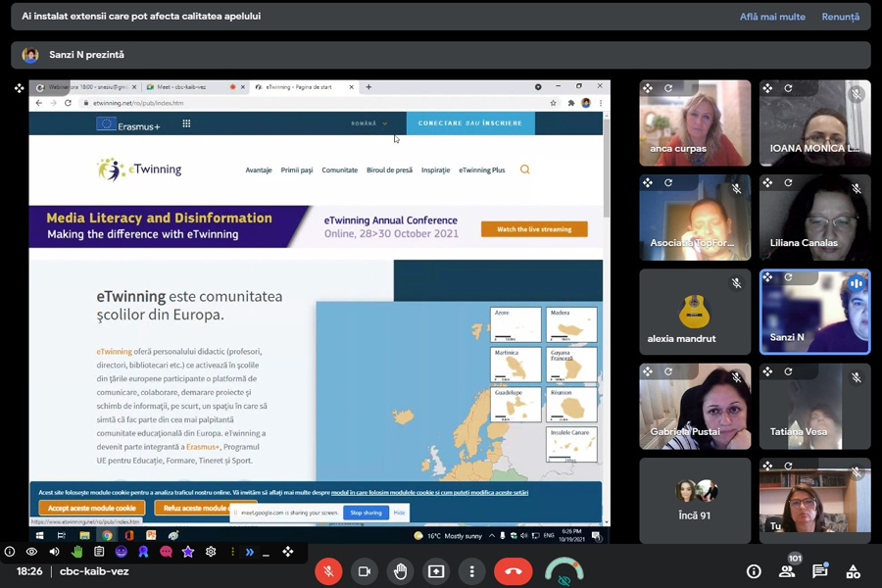Select the eTwinning Pagina de start tab

pos(303,87)
